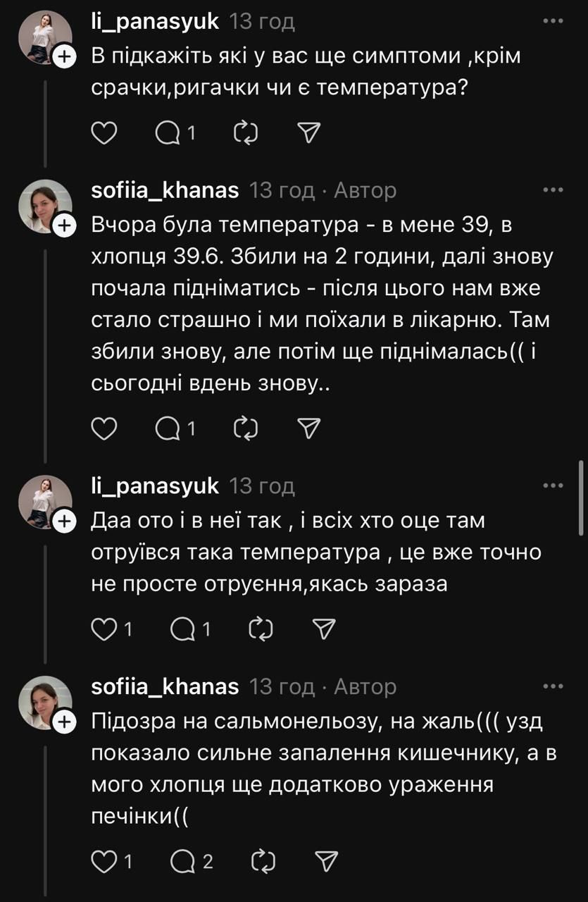Repost sofiia_khanas's temperature comment
Screen dimensions: 588x902
(x=244, y=428)
